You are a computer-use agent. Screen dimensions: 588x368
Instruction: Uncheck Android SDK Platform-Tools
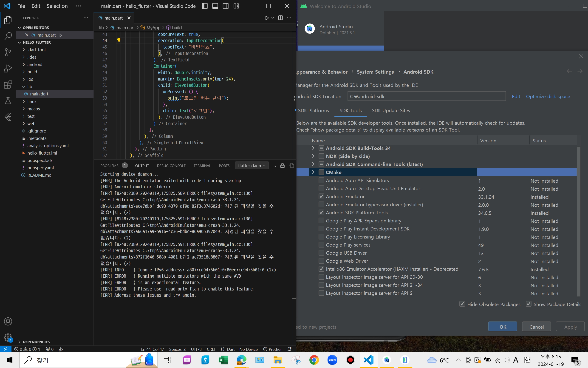tap(321, 213)
